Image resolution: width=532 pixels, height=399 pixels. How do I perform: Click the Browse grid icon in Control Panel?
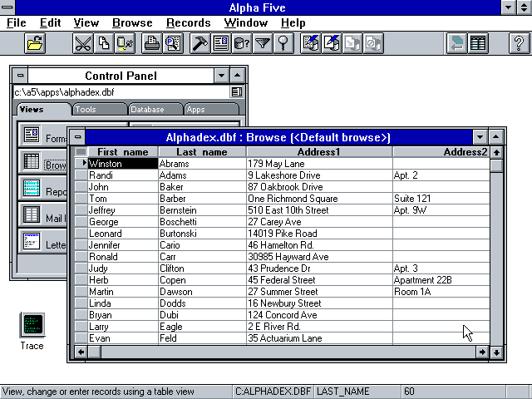32,161
